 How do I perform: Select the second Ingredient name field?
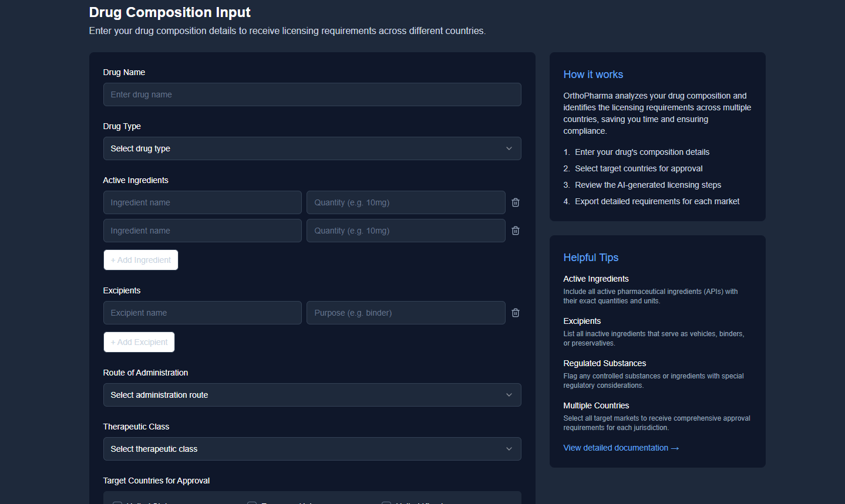tap(203, 231)
